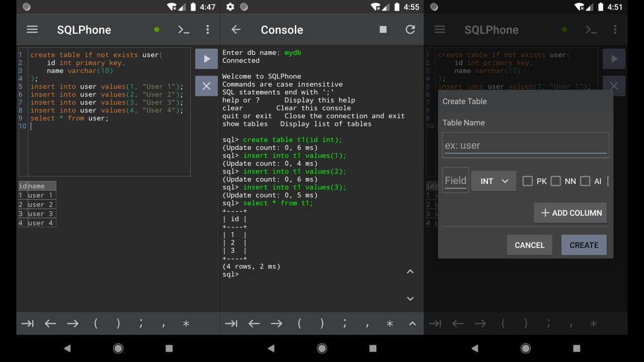Insert tab via Console shortcut bar
Viewport: 644px width, 362px height.
coord(231,324)
